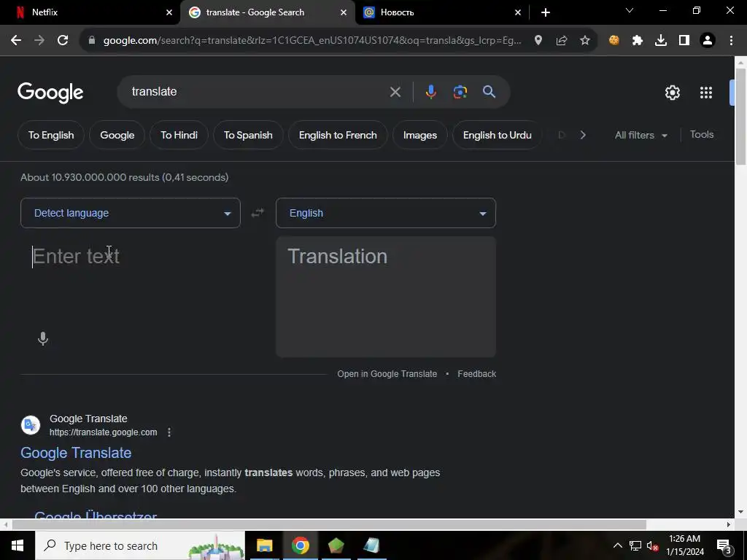Click the taskbar search box

140,545
